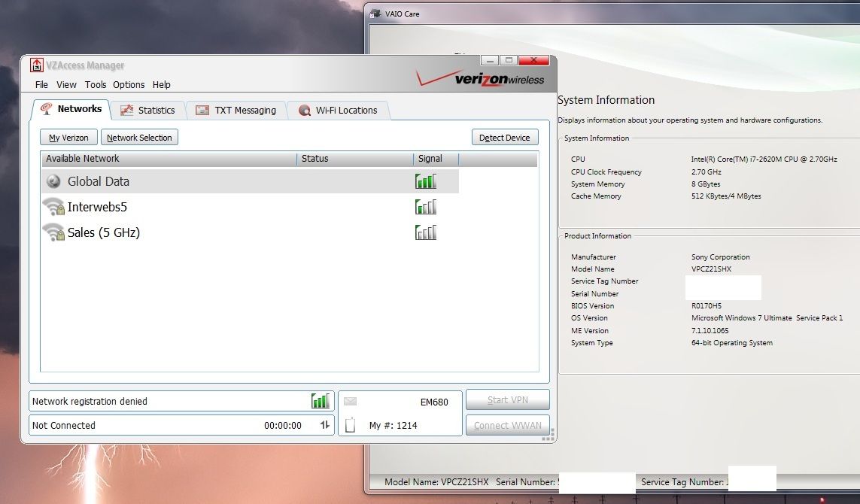Switch to the TXT Messaging tab
This screenshot has width=860, height=504.
point(236,111)
